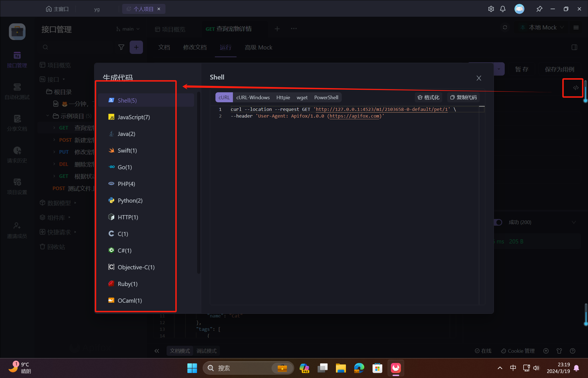Click the generate code icon
Viewport: 588px width, 378px height.
point(576,88)
